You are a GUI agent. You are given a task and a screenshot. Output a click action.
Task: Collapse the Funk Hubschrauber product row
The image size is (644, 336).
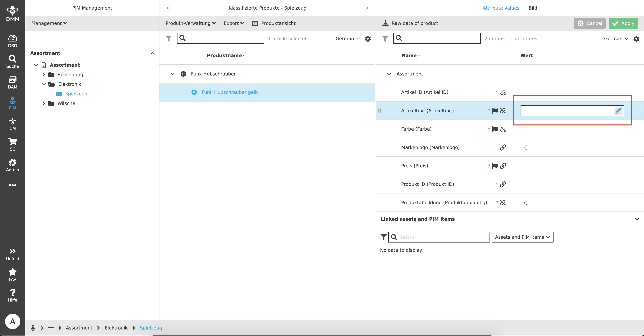coord(172,74)
